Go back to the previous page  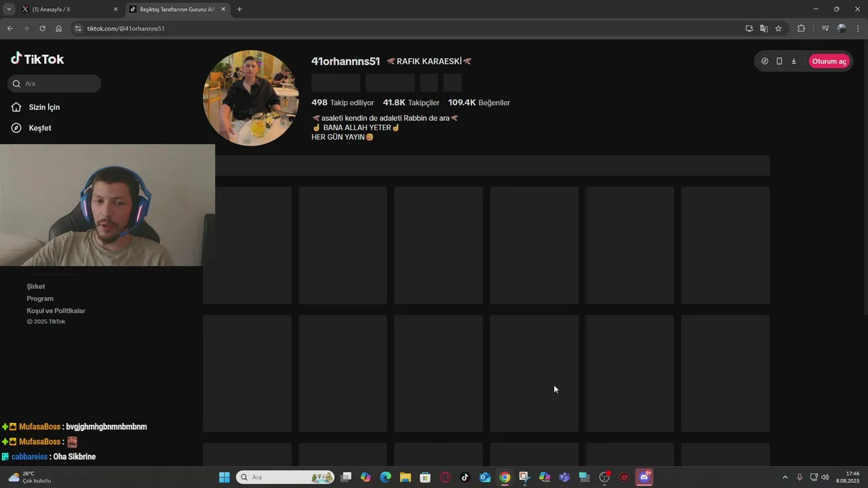[x=9, y=28]
